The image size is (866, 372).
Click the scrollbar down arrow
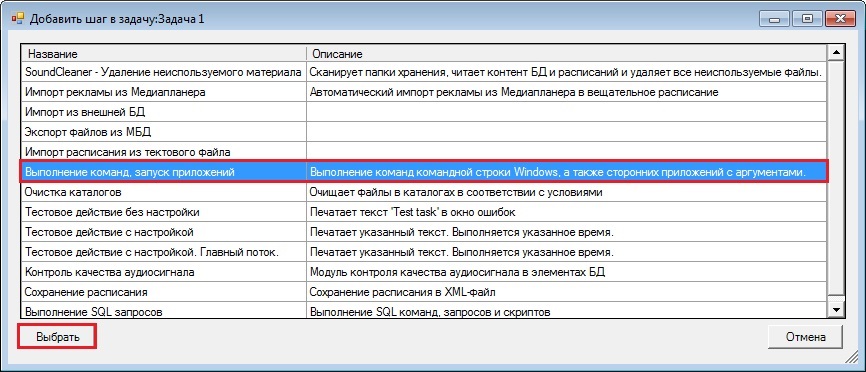click(836, 310)
